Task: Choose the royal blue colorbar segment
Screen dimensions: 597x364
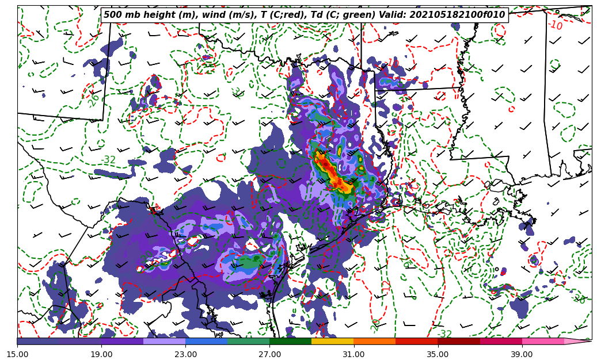Action: (x=206, y=341)
